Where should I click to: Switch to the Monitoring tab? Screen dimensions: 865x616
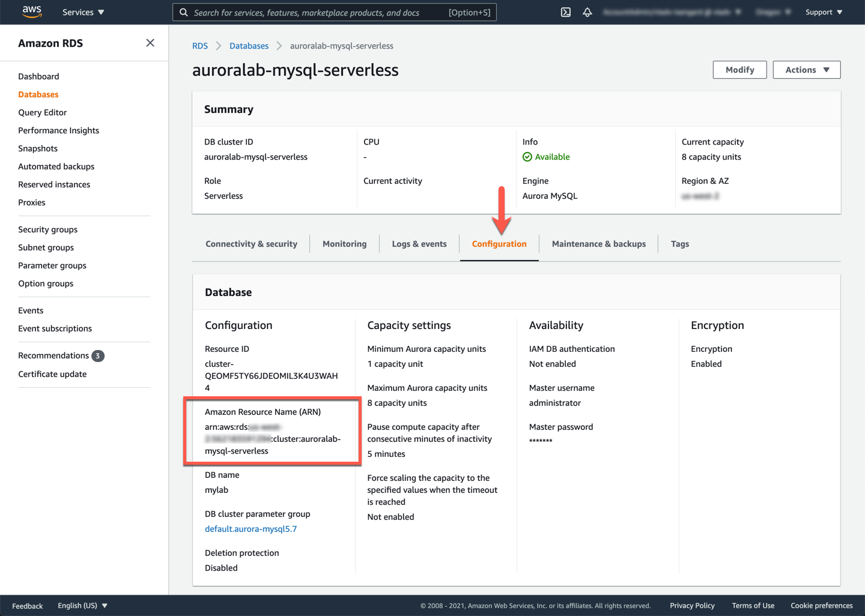tap(344, 244)
